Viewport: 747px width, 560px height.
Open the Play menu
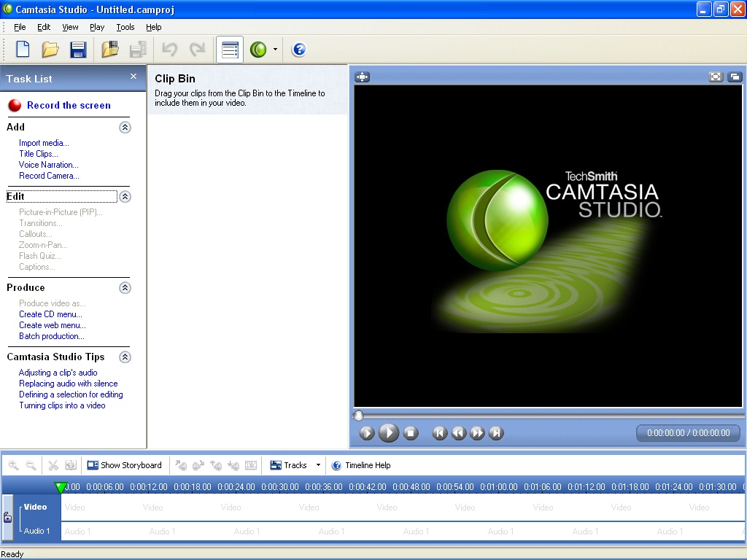point(97,27)
